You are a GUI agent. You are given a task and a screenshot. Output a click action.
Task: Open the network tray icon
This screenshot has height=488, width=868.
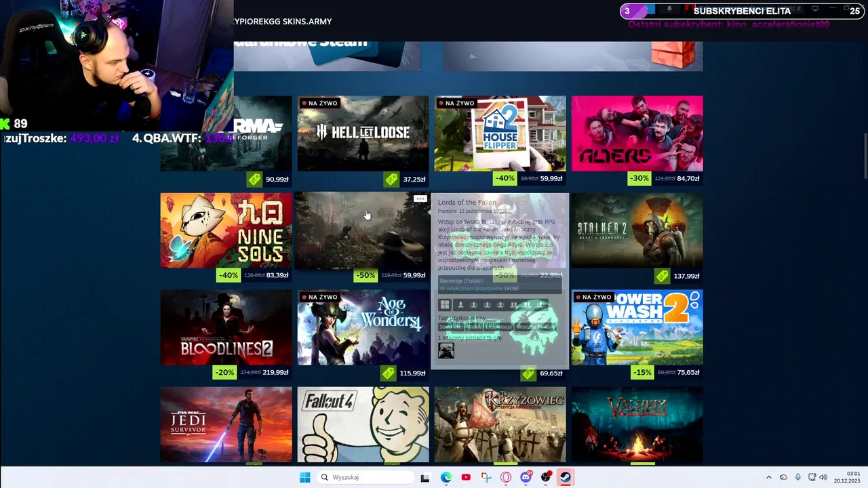[x=811, y=478]
